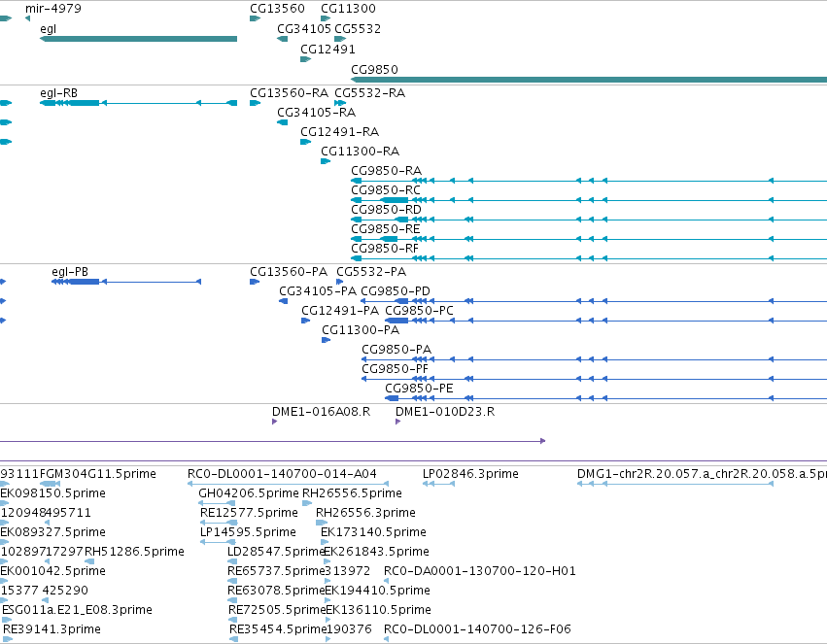827x644 pixels.
Task: Click the CG5532 gene label
Action: click(358, 29)
